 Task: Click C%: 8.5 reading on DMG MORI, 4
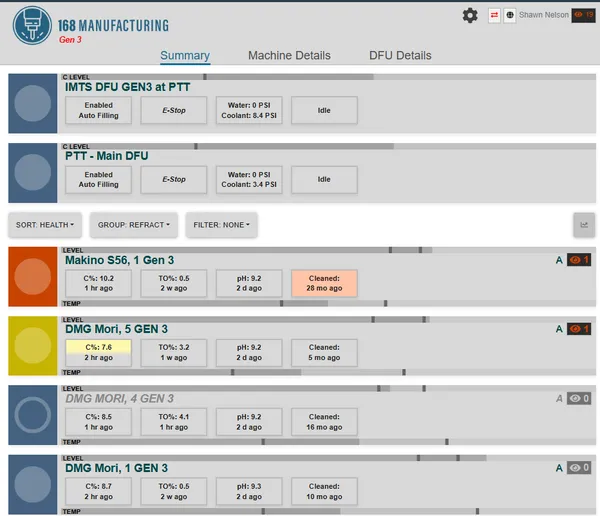coord(98,422)
